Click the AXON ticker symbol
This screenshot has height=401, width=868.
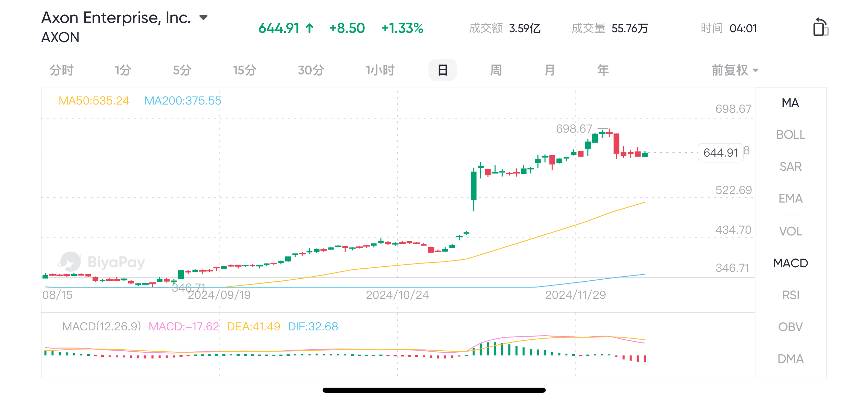tap(60, 37)
